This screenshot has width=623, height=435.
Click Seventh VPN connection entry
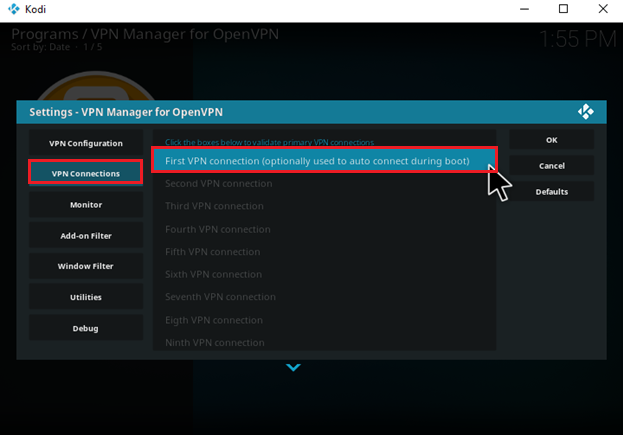click(324, 297)
